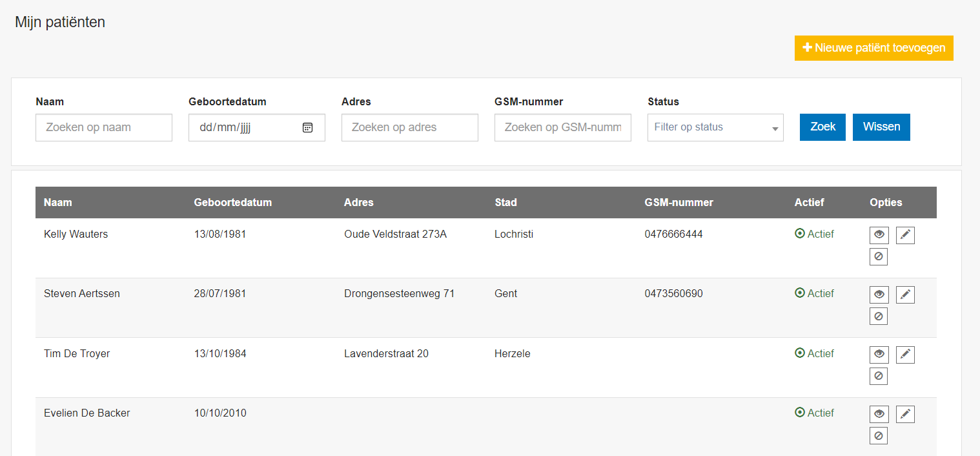Screen dimensions: 980x456
Task: Open the Filter op status dropdown
Action: coord(715,127)
